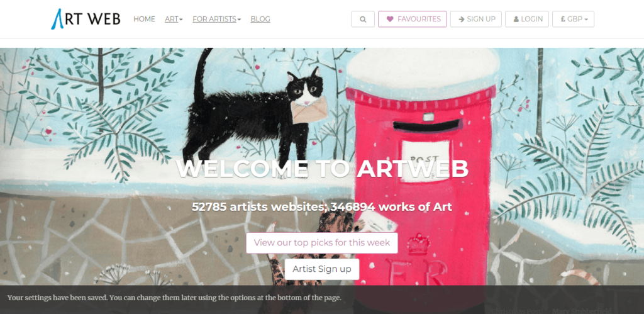Click the LOGIN button

pos(527,19)
